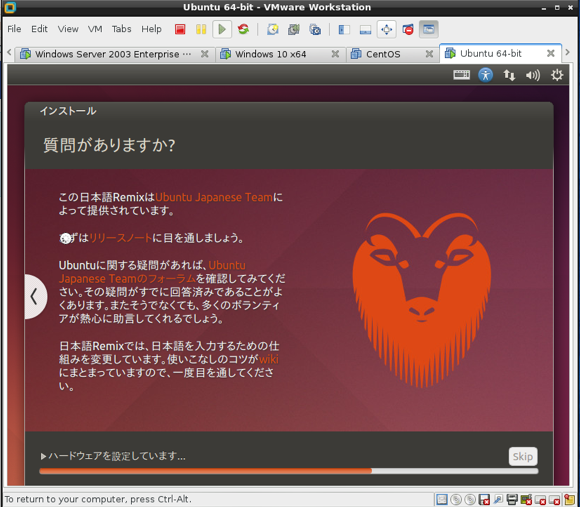580x507 pixels.
Task: Select the Ubuntu 64-bit tab
Action: coord(500,54)
